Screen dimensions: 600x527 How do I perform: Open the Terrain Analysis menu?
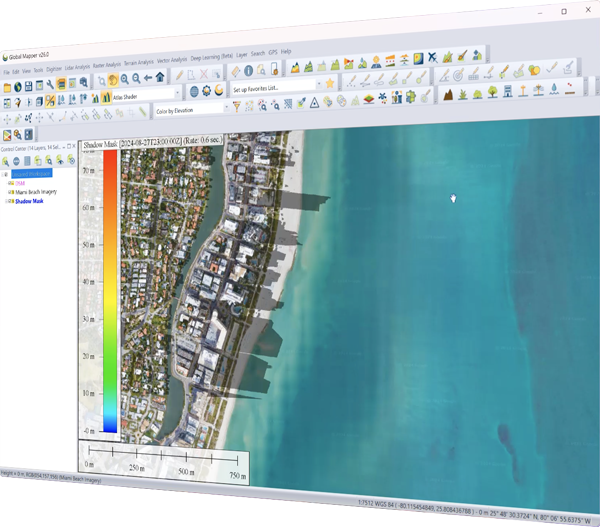[139, 62]
